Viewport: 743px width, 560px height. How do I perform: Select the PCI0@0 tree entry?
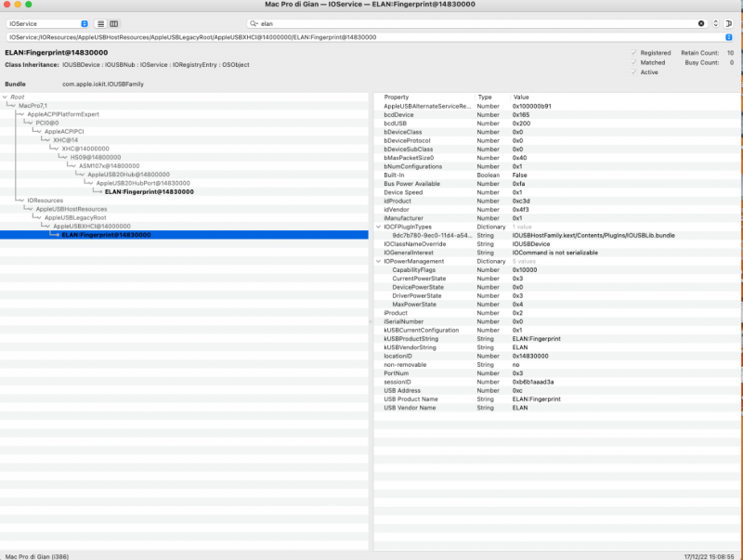[x=47, y=124]
